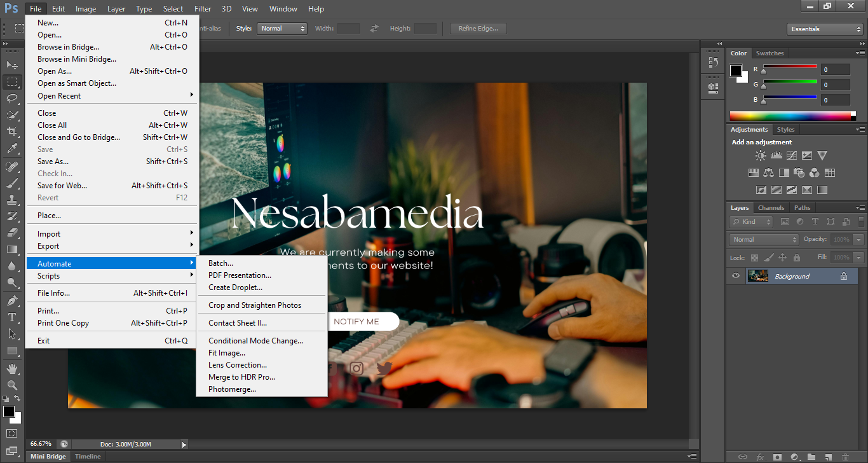Switch to the Swatches tab
The width and height of the screenshot is (868, 463).
pos(770,53)
